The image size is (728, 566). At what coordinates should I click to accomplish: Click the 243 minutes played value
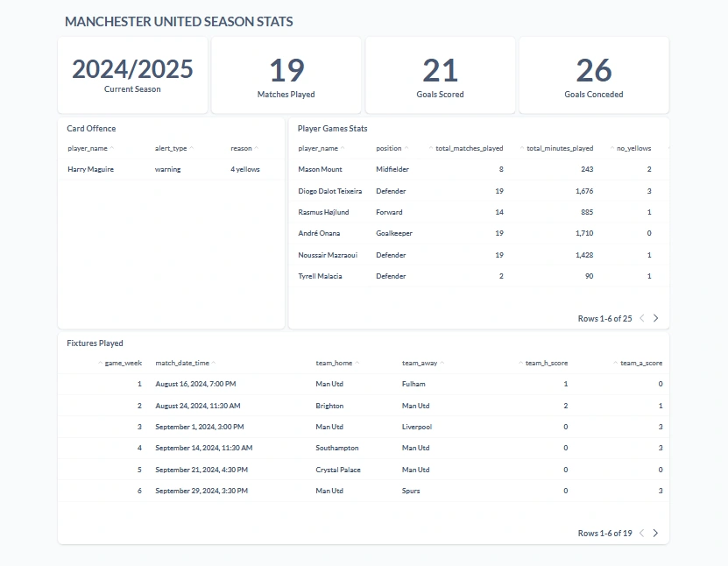[587, 169]
